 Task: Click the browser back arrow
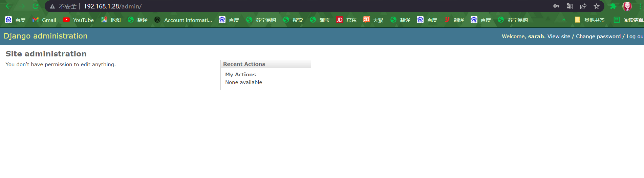pyautogui.click(x=8, y=6)
